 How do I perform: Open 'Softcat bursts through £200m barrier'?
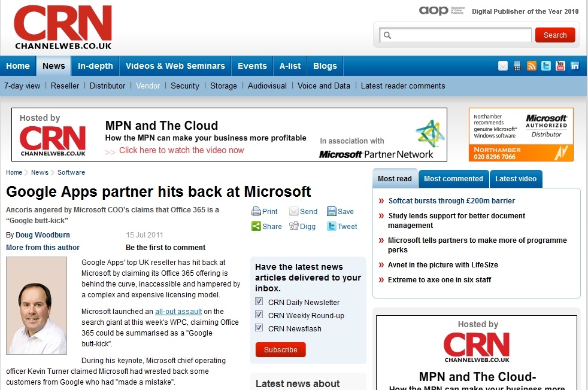(x=451, y=201)
